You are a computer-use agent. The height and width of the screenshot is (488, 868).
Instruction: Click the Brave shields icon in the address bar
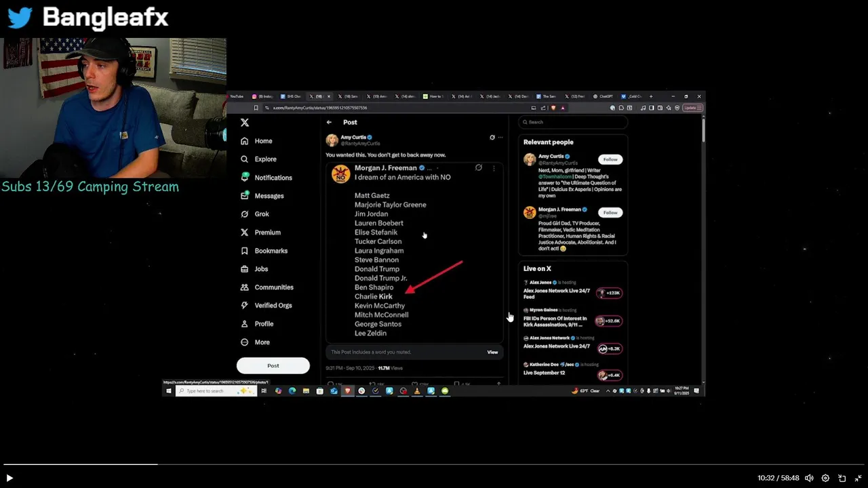[x=553, y=108]
